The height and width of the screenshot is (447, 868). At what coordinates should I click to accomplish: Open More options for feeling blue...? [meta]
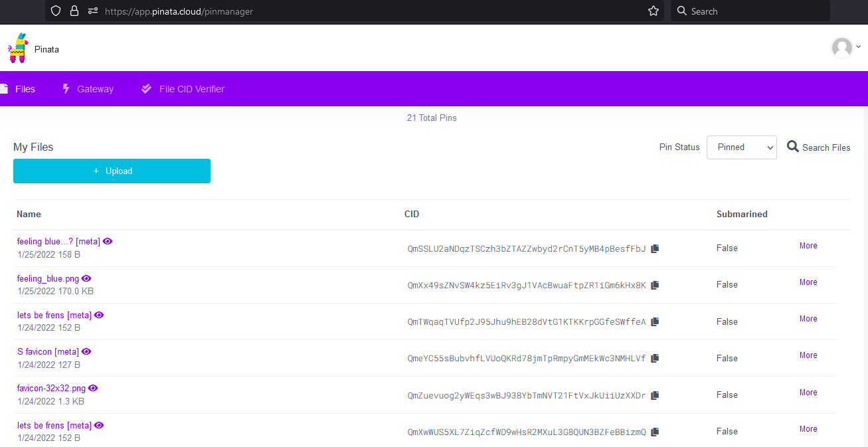coord(808,246)
